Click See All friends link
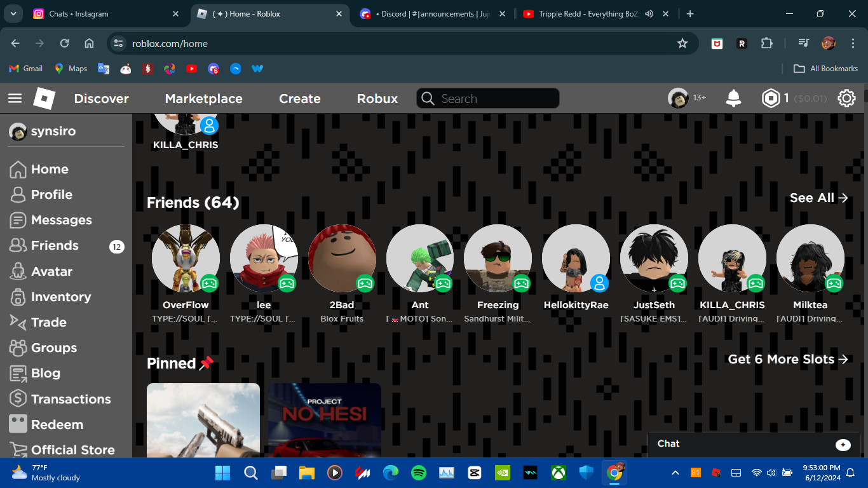Screen dimensions: 868x488 (819, 198)
